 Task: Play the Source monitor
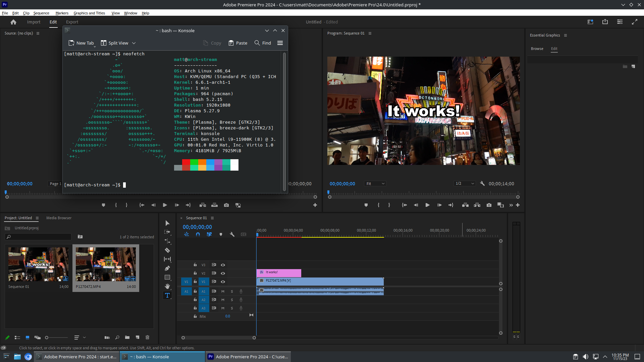click(165, 205)
